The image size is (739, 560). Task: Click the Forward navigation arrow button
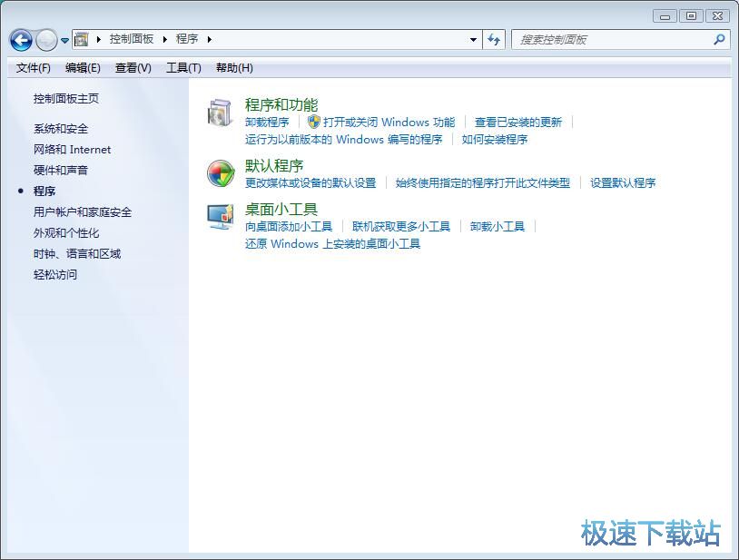point(46,40)
